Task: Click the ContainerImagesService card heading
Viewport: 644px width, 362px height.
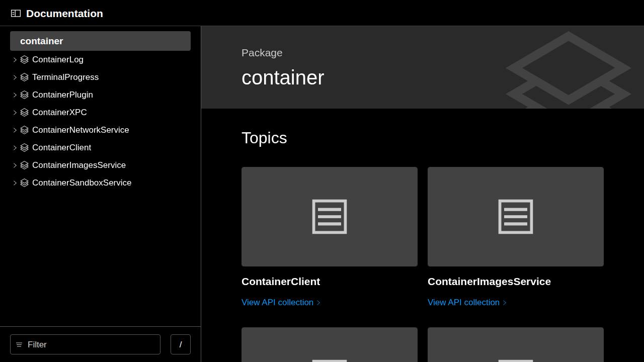Action: point(489,282)
